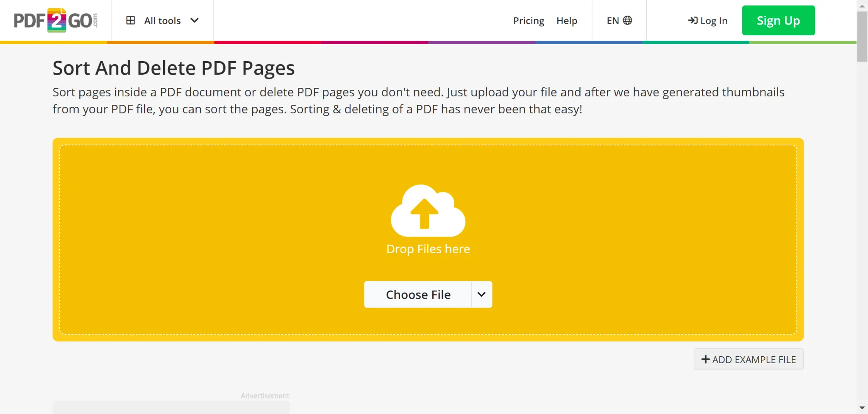The height and width of the screenshot is (414, 868).
Task: Expand the All tools dropdown chevron
Action: [x=195, y=20]
